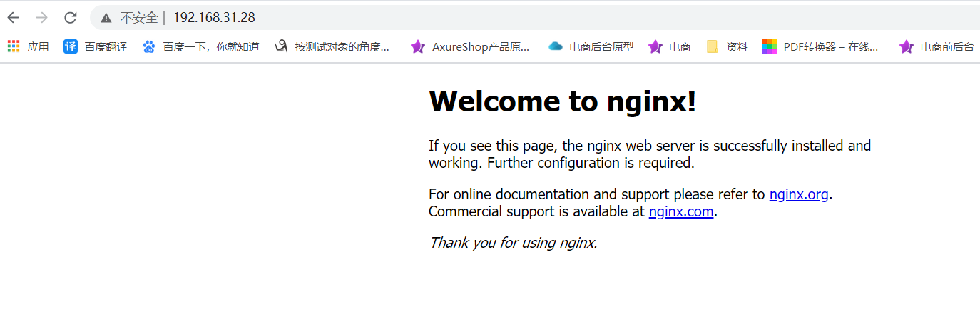Click the browser forward arrow
The height and width of the screenshot is (335, 980).
pos(41,18)
